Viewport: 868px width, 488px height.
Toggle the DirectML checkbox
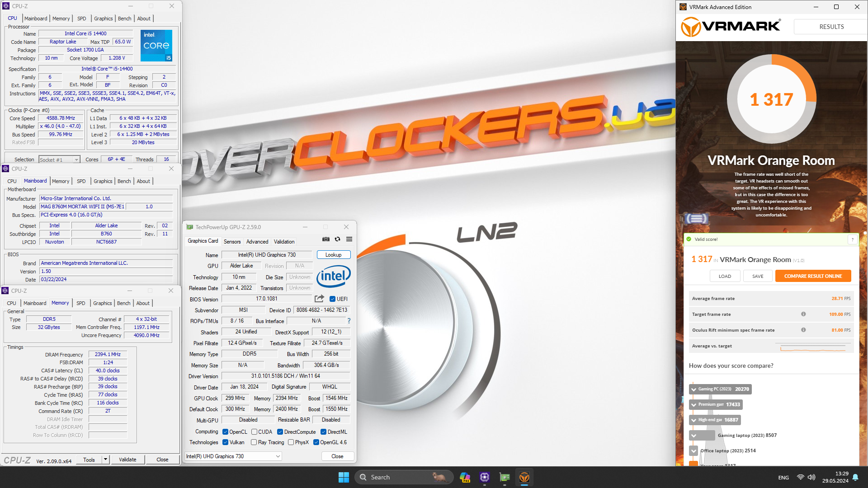pyautogui.click(x=323, y=432)
